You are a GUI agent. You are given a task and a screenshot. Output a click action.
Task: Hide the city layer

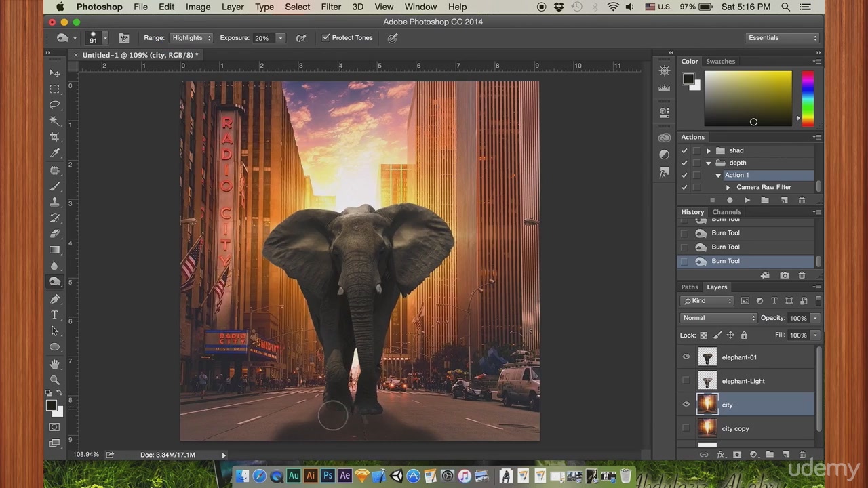(x=686, y=405)
